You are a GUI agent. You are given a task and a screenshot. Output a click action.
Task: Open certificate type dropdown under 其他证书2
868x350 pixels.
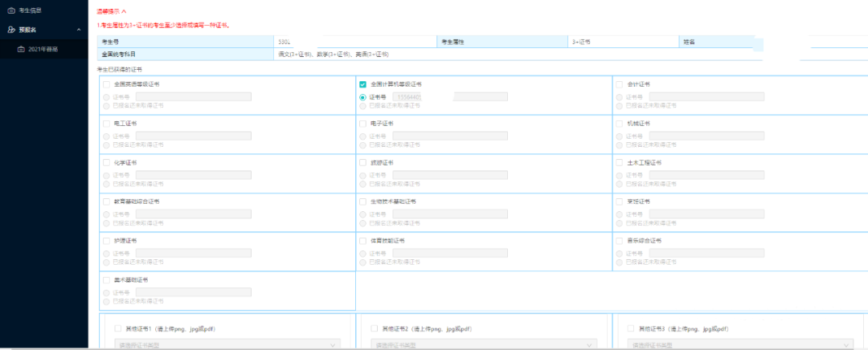point(484,344)
